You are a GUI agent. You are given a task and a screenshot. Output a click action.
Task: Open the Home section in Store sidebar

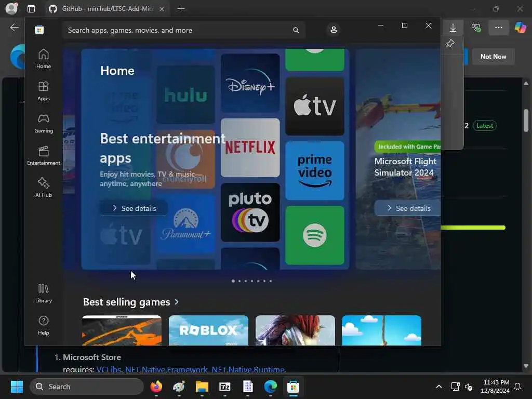tap(44, 59)
